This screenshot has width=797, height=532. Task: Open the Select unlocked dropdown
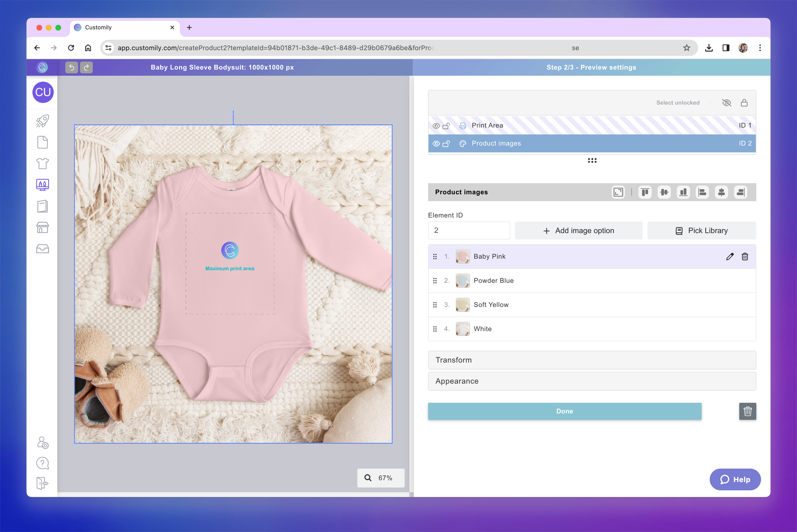point(677,102)
